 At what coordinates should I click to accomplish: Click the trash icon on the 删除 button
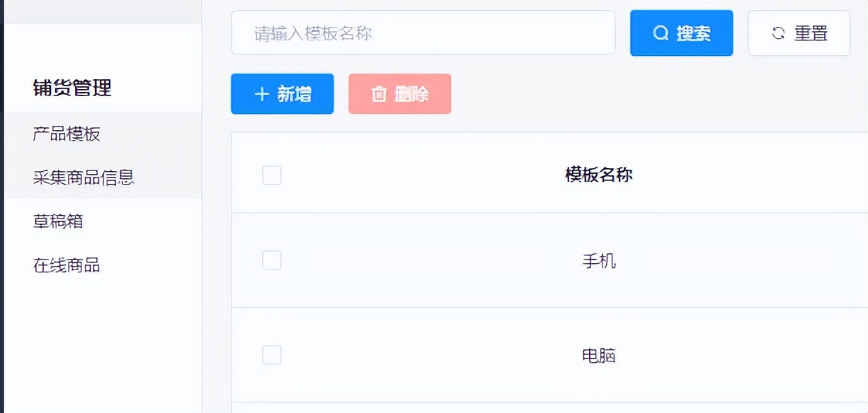click(379, 93)
